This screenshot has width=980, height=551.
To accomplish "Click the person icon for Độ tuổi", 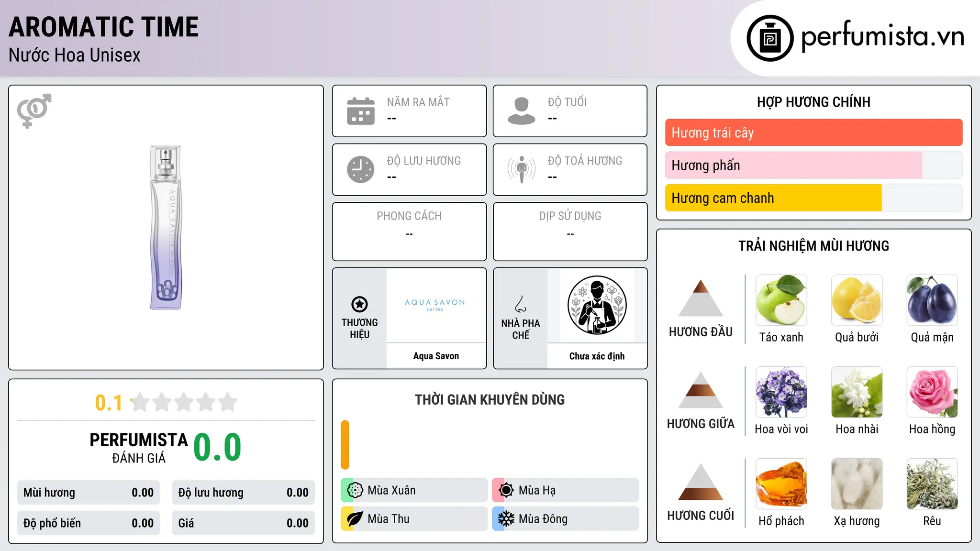I will point(521,111).
